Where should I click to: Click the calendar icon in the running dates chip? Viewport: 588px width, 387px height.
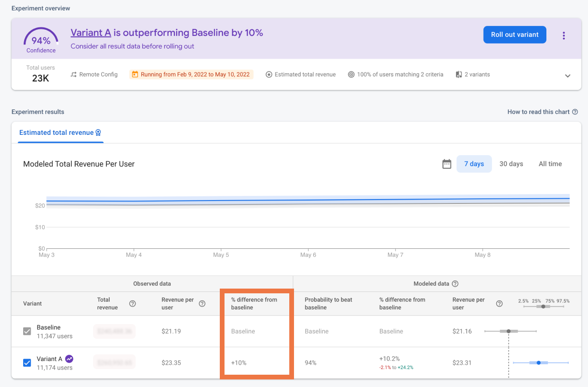click(135, 74)
